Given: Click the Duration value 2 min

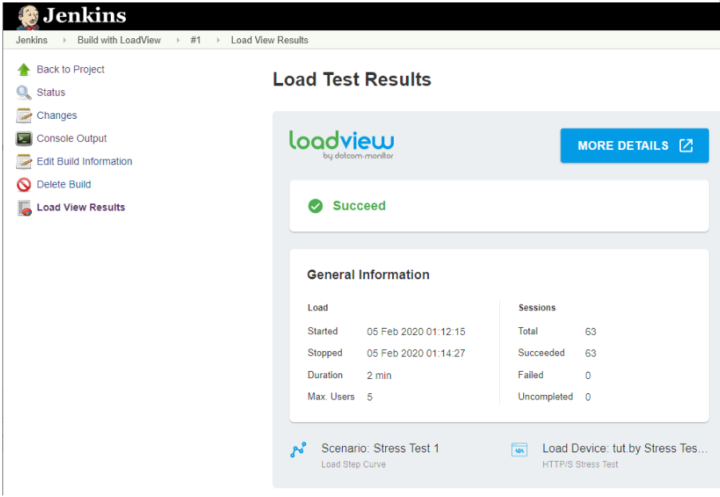Looking at the screenshot, I should pyautogui.click(x=379, y=375).
